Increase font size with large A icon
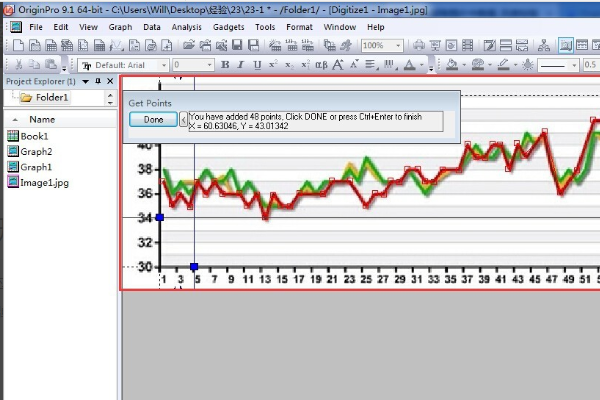This screenshot has height=400, width=600. (x=338, y=65)
